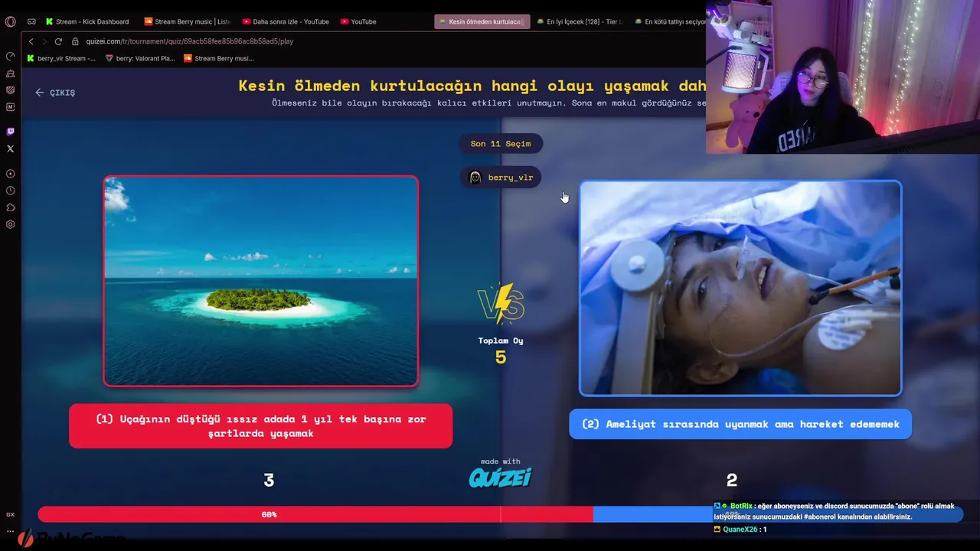Open the striped panel icon in sidebar

click(x=10, y=90)
